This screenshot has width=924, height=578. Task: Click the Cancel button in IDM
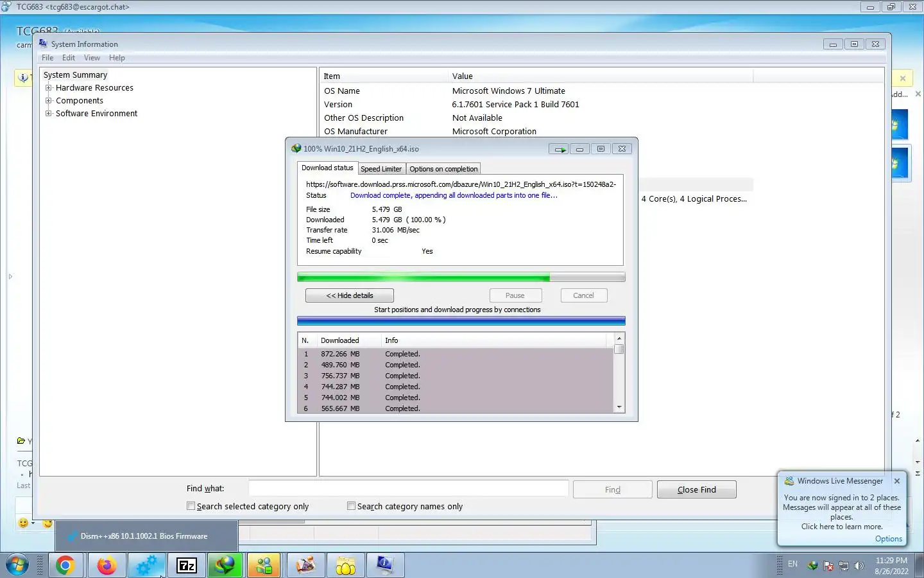coord(583,295)
